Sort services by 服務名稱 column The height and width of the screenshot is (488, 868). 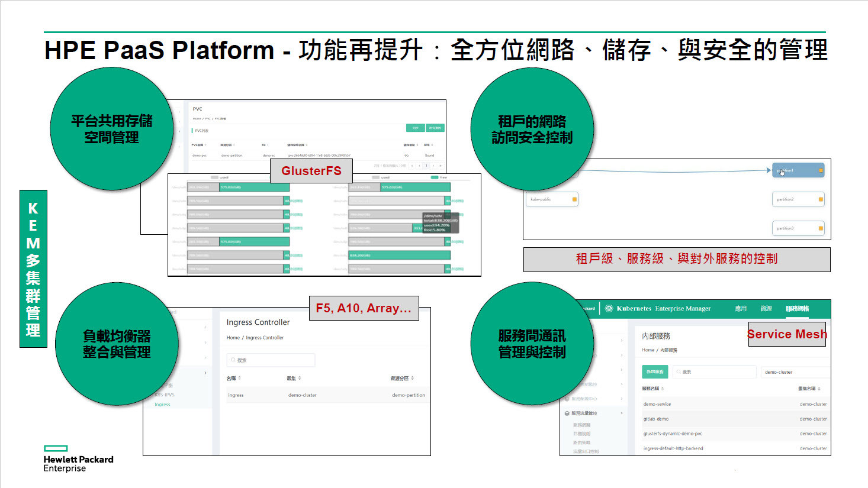pos(663,389)
